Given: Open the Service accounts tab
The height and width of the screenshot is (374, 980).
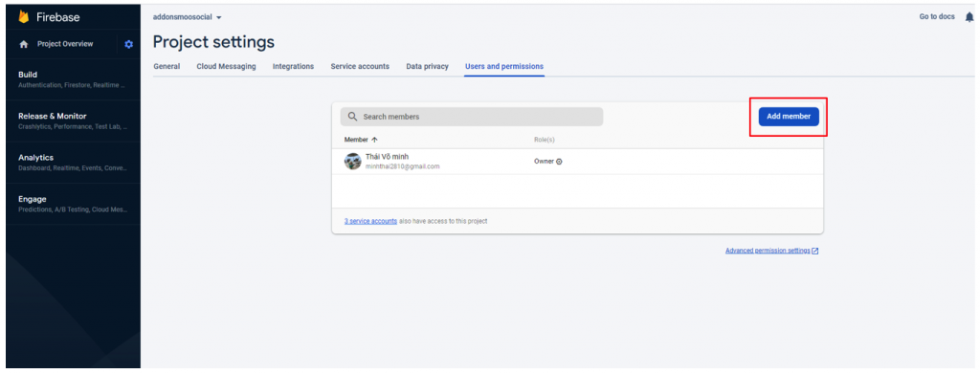Looking at the screenshot, I should 360,66.
